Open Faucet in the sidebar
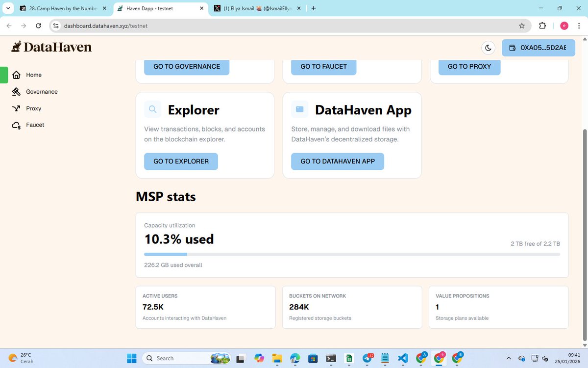The width and height of the screenshot is (588, 368). tap(35, 125)
